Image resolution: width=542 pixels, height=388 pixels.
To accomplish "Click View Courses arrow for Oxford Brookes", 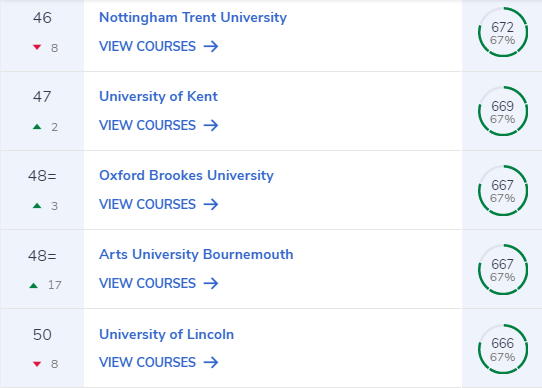I will [211, 204].
